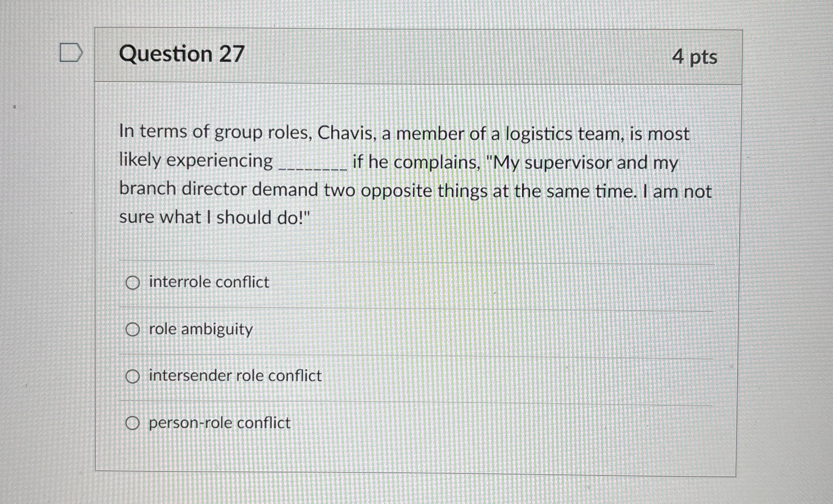Select the intersender role conflict radio button
This screenshot has width=833, height=504.
tap(133, 377)
